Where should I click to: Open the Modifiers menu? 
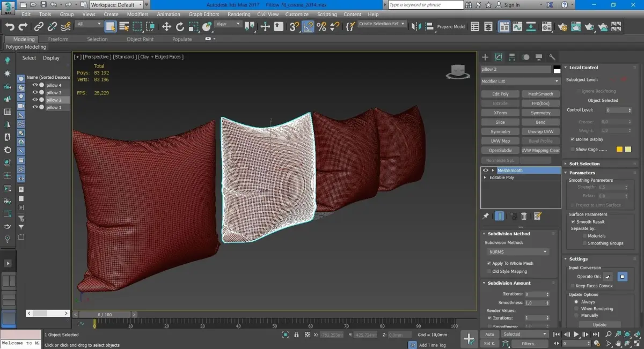pos(137,14)
